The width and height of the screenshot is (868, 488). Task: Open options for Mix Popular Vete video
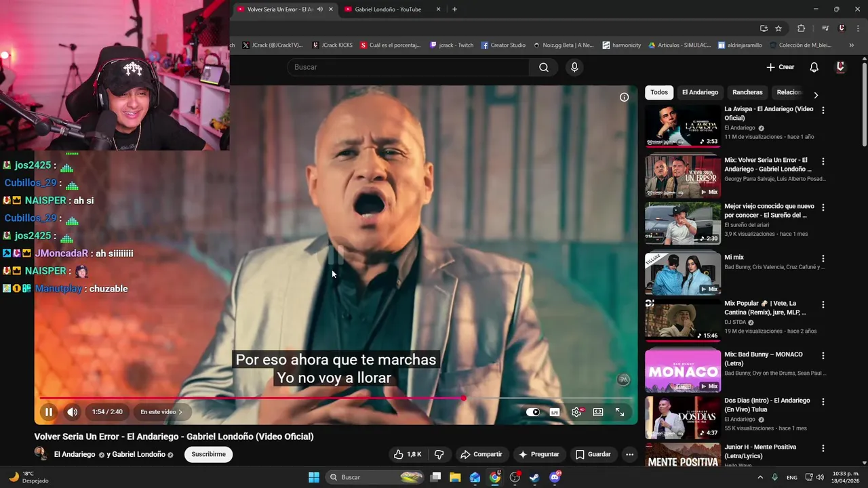[823, 304]
